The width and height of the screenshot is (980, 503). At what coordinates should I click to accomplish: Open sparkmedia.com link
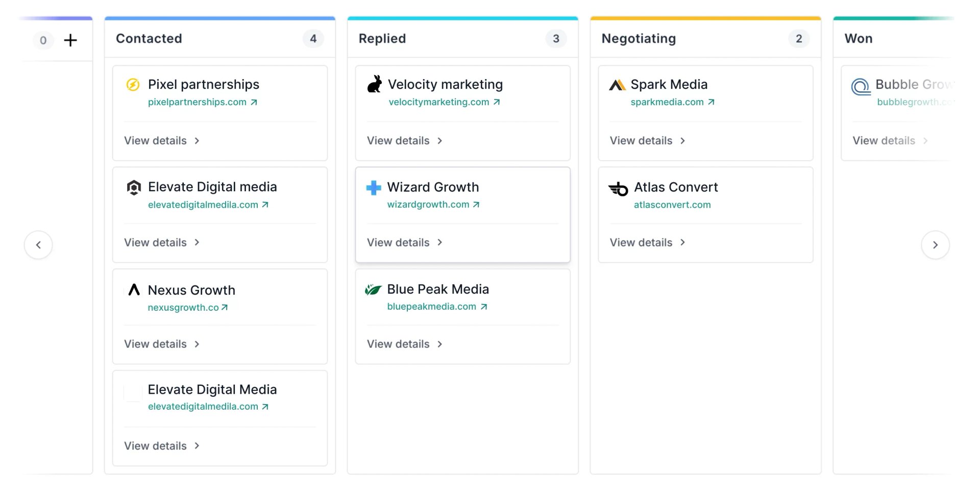pos(667,102)
